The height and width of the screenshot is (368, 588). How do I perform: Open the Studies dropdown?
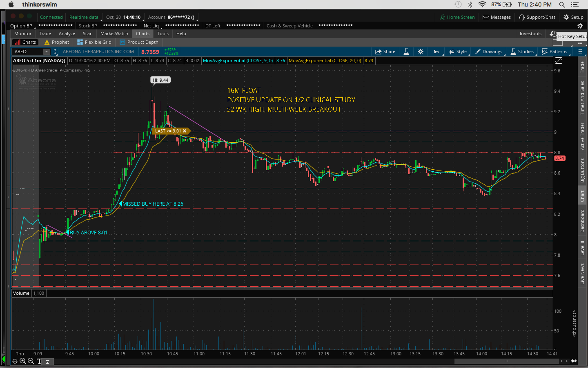point(522,52)
